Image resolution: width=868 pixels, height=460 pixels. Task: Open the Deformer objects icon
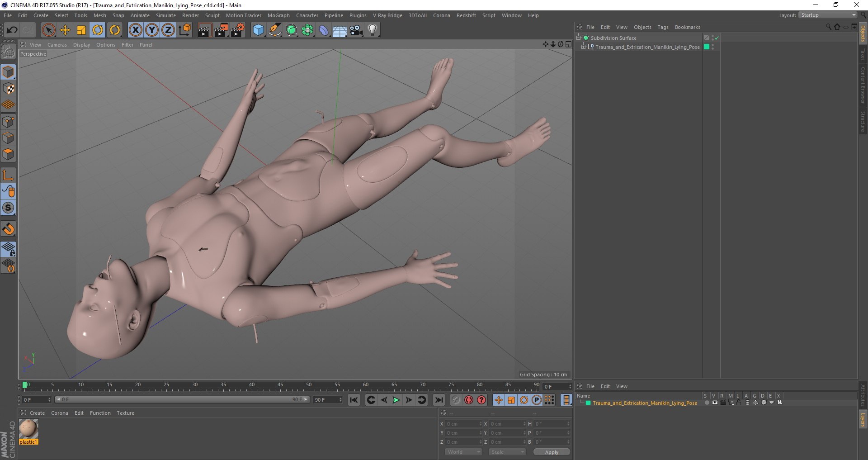tap(324, 30)
